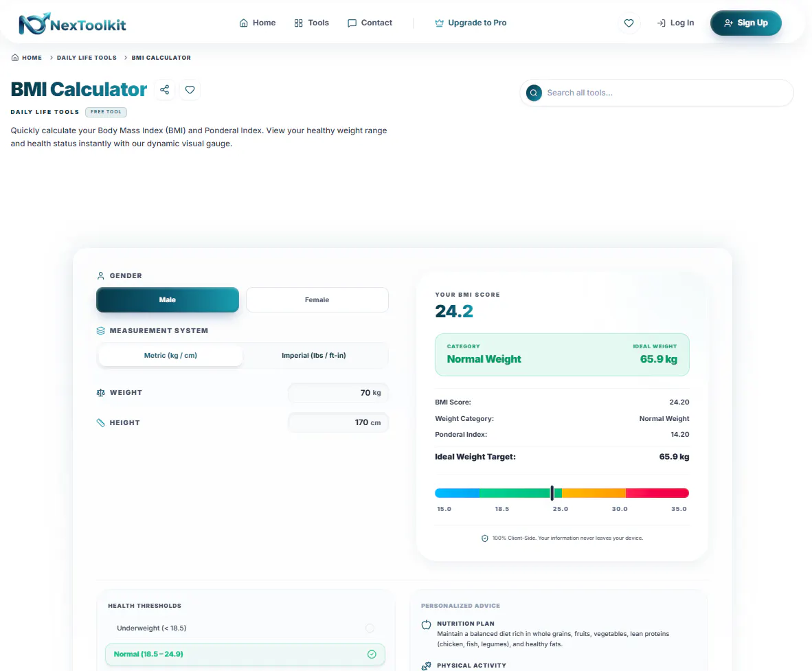Open favorites heart icon in header

pyautogui.click(x=629, y=23)
